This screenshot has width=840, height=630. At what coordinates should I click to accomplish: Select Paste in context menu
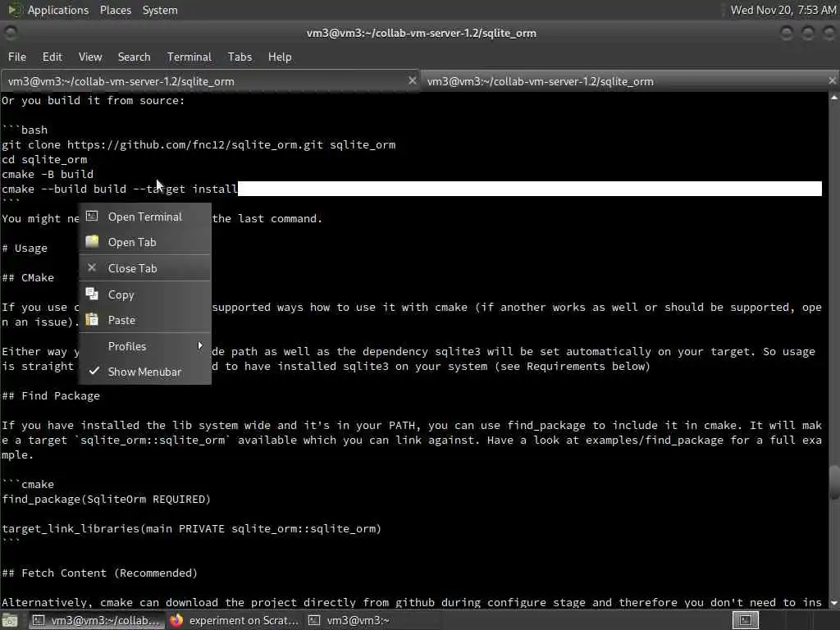(144, 320)
